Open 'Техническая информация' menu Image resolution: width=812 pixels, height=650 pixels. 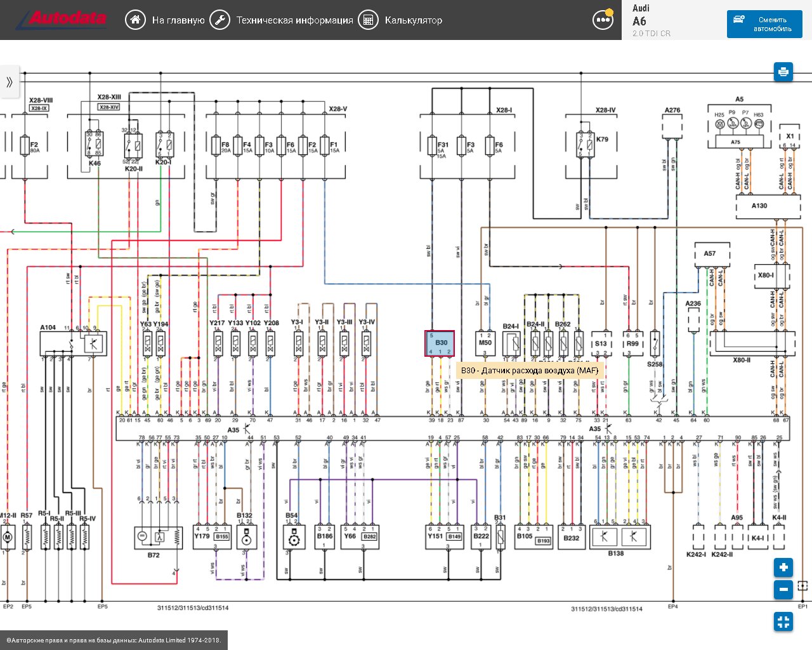294,20
